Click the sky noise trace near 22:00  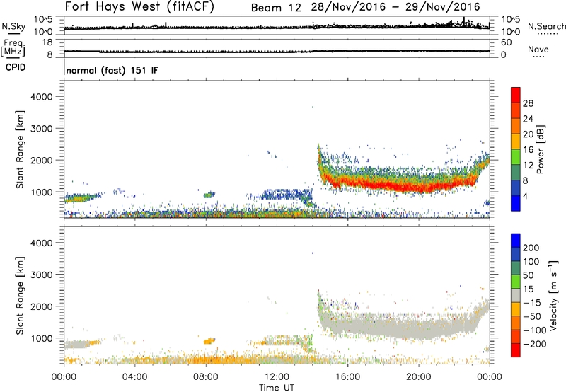pyautogui.click(x=454, y=25)
